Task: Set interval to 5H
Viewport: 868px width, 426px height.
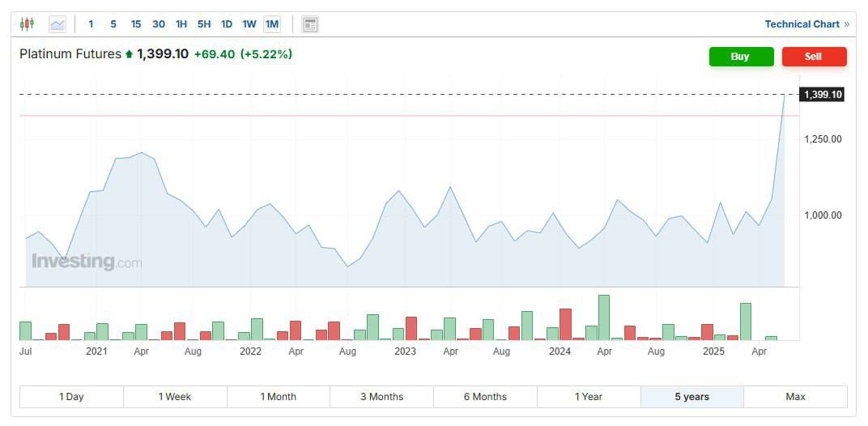Action: pyautogui.click(x=204, y=23)
